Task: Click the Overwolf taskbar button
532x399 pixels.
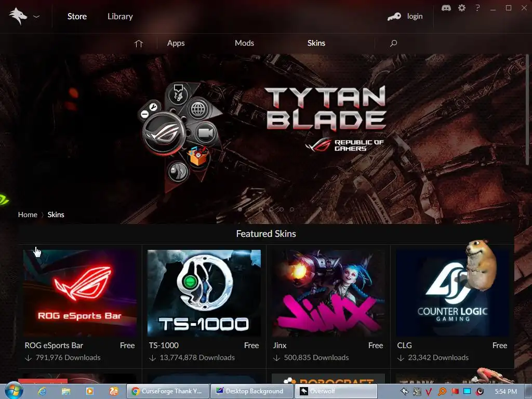Action: 336,391
